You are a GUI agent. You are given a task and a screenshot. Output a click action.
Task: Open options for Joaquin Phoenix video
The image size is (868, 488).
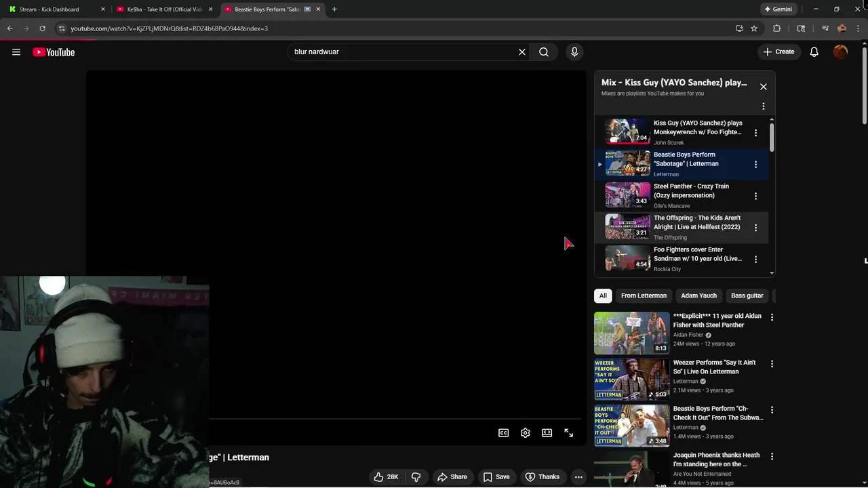coord(772,457)
